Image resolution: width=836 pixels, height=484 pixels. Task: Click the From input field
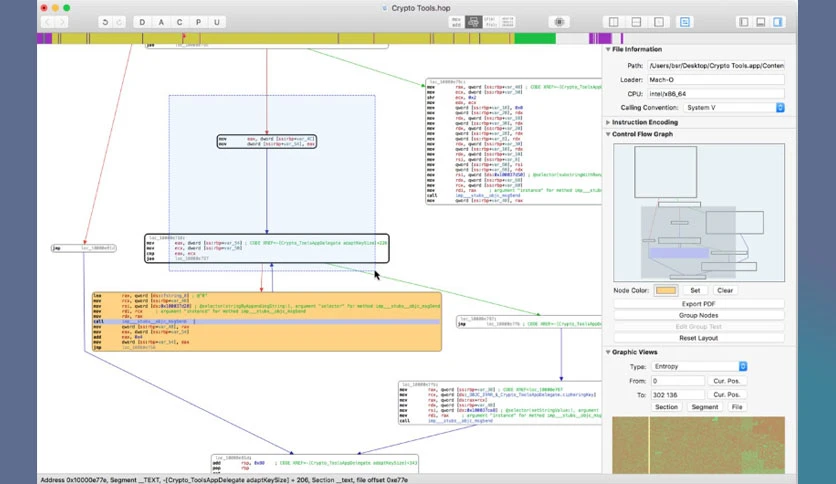[x=678, y=381]
